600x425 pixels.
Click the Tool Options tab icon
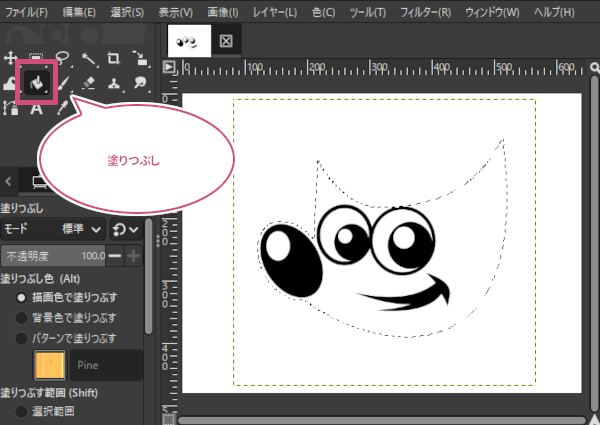39,182
